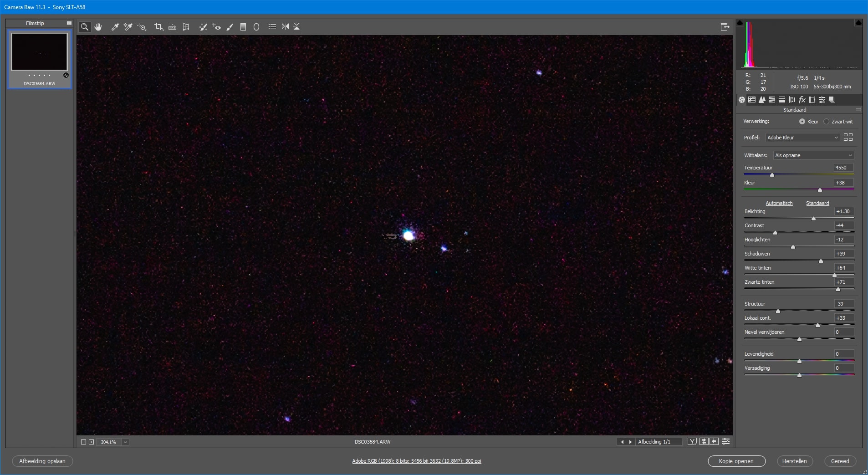Image resolution: width=868 pixels, height=475 pixels.
Task: Click the Temperatuur slider handle
Action: pos(772,175)
